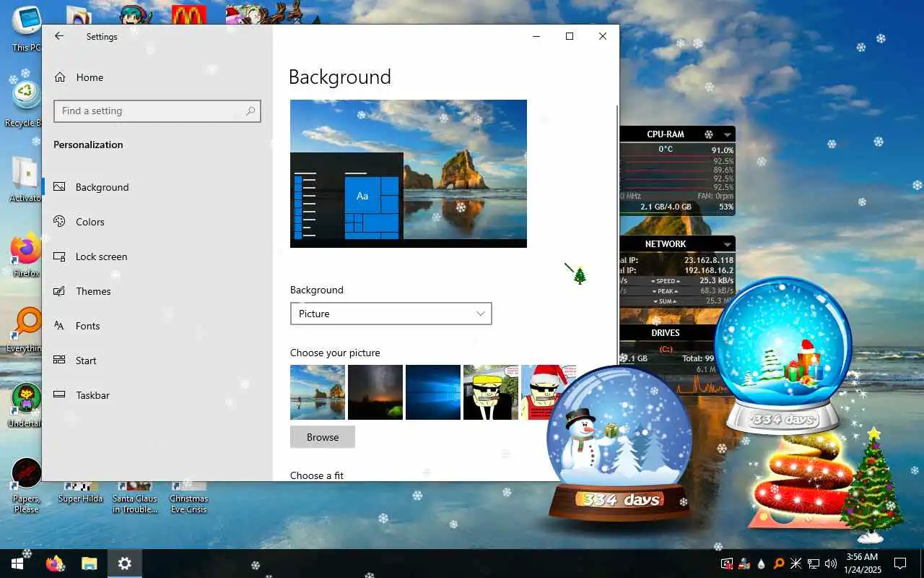Open the Windows Start menu
Screen dimensions: 924x578
coord(17,564)
